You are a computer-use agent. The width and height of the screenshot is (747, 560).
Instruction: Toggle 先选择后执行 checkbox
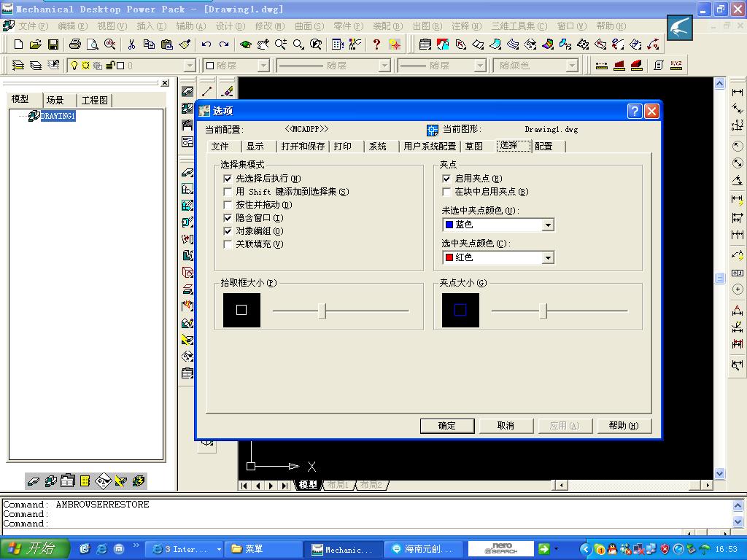click(228, 179)
